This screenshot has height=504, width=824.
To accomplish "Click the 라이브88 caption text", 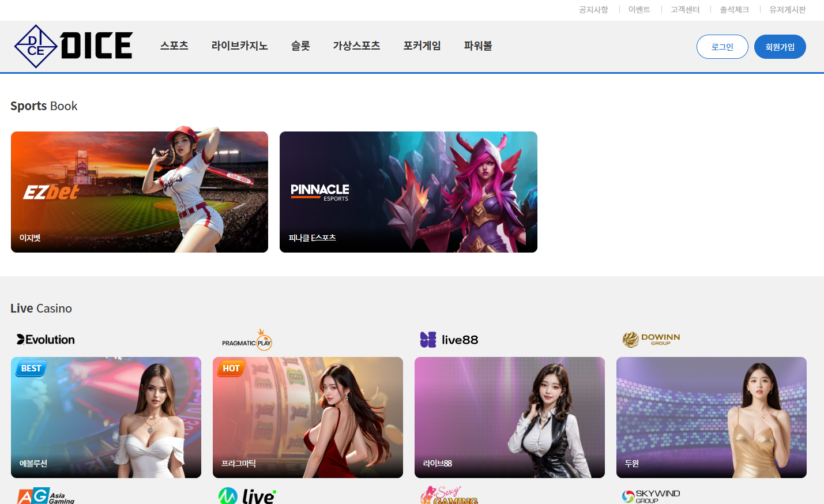I will click(x=438, y=463).
